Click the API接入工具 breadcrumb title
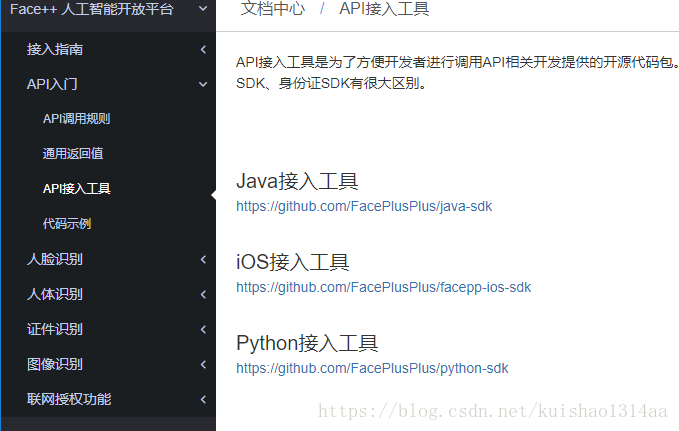Image resolution: width=679 pixels, height=431 pixels. click(x=384, y=9)
